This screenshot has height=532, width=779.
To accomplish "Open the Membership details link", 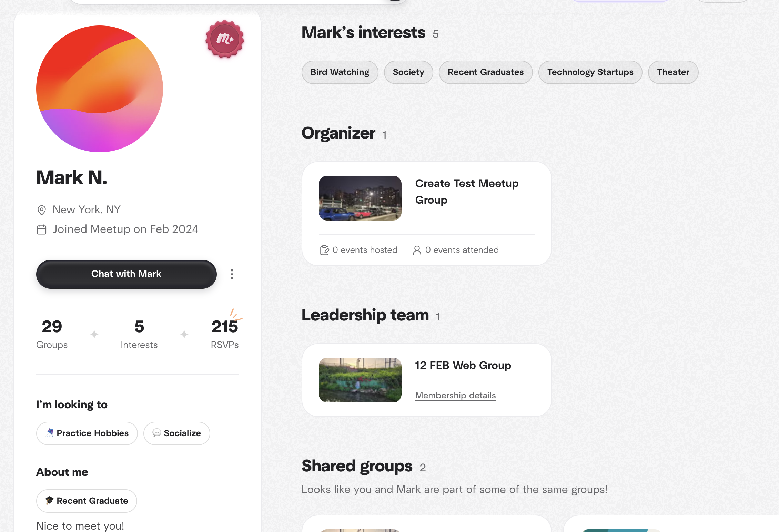I will 455,395.
